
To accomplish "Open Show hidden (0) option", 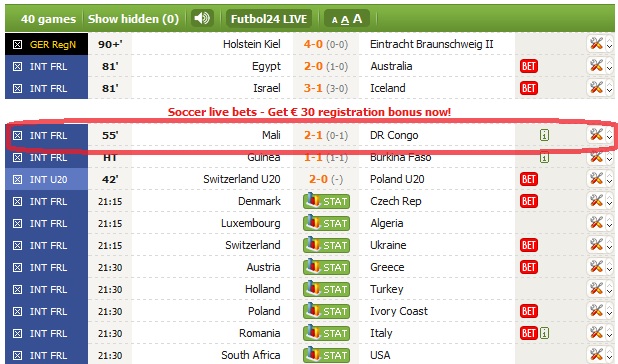I will [133, 19].
